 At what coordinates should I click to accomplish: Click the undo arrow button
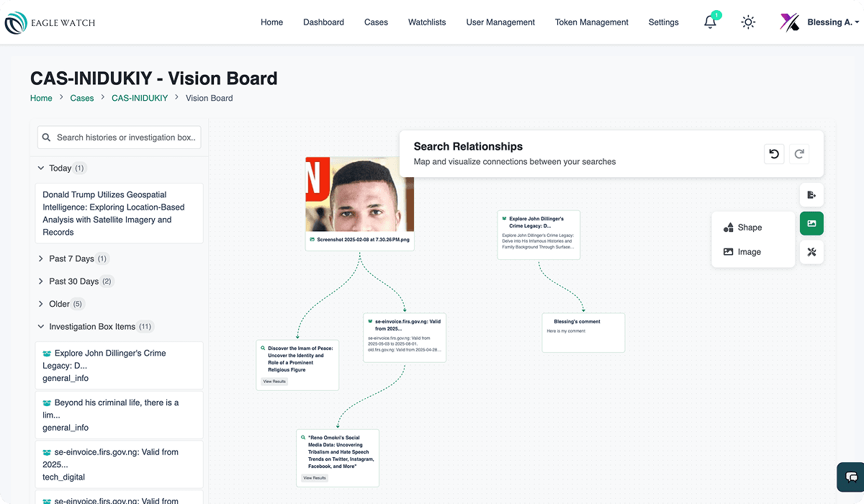774,153
